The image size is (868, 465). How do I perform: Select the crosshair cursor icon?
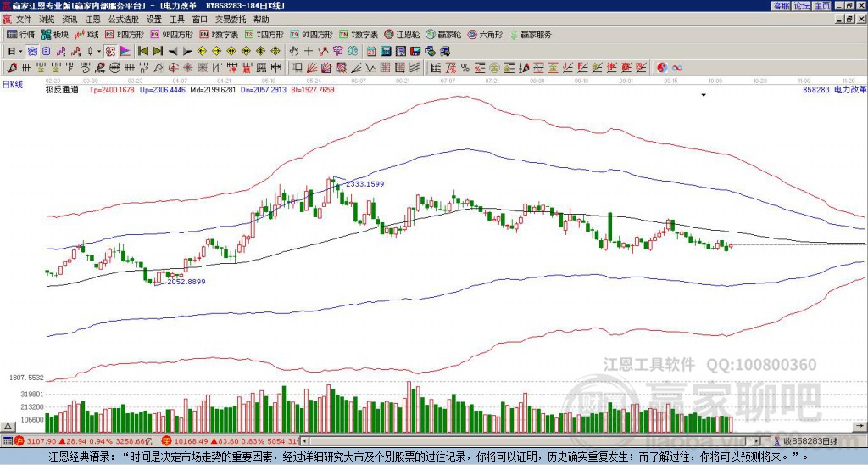(309, 51)
